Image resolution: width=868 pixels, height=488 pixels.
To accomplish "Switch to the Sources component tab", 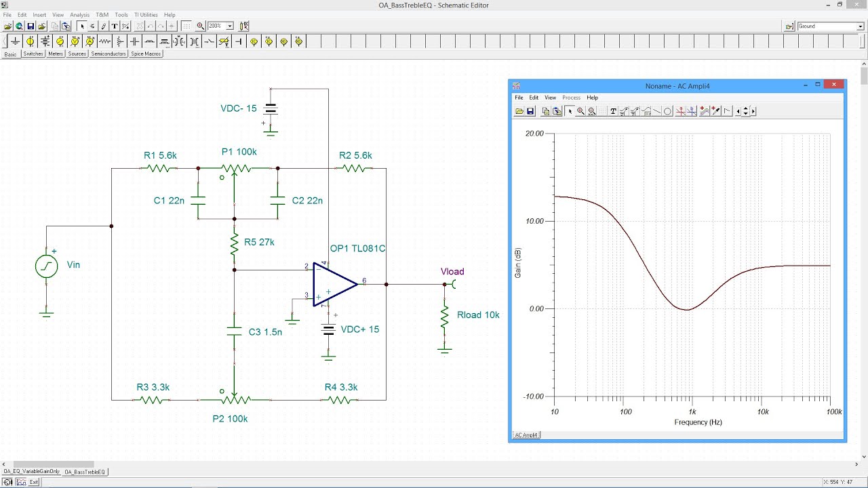I will coord(77,54).
